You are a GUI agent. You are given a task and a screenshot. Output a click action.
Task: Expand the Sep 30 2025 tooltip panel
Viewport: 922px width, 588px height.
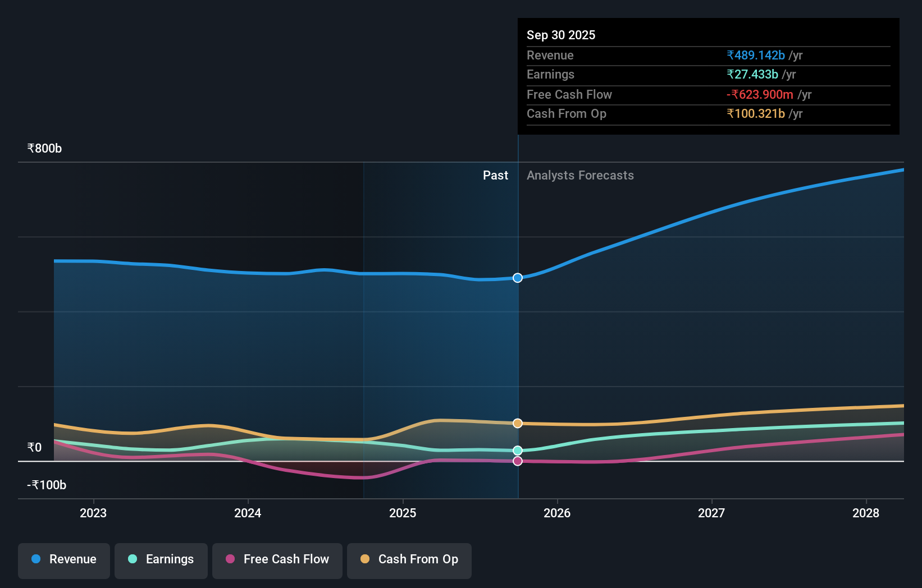point(561,35)
